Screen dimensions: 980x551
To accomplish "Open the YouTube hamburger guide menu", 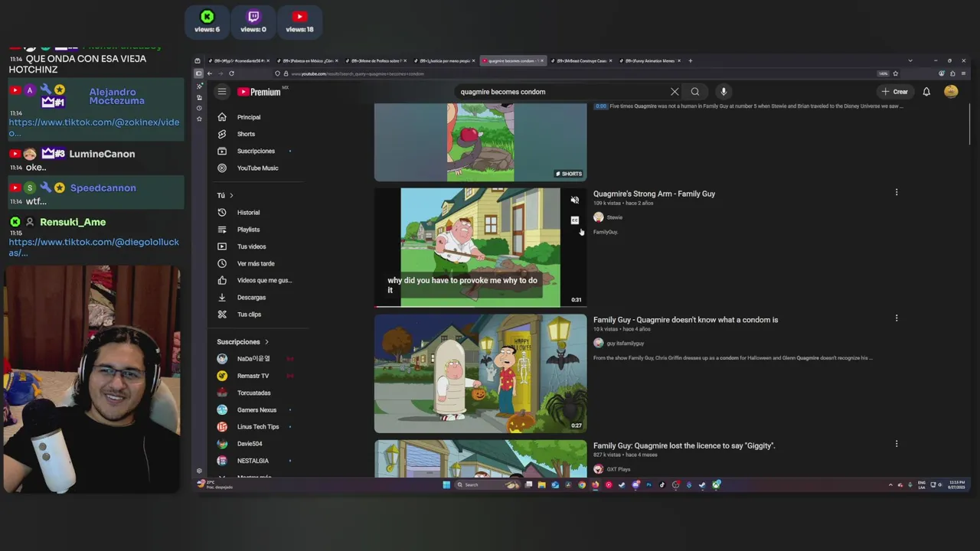I will tap(222, 92).
